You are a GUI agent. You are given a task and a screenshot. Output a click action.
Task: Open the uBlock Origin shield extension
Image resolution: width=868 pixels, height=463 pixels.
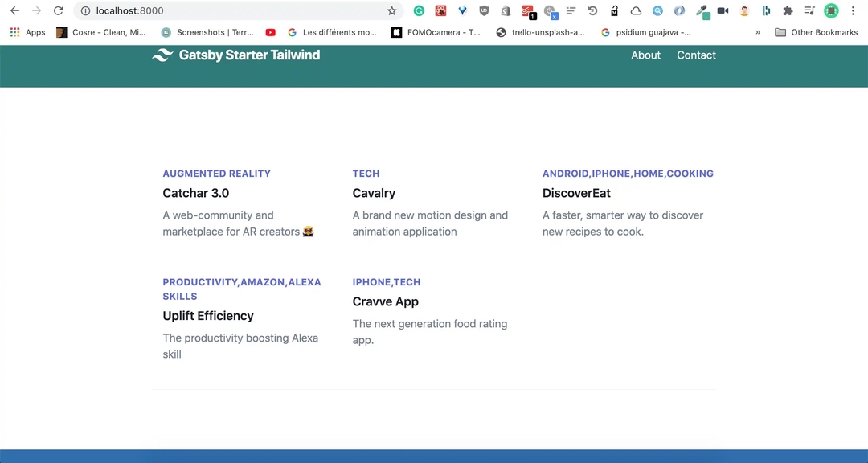[485, 10]
